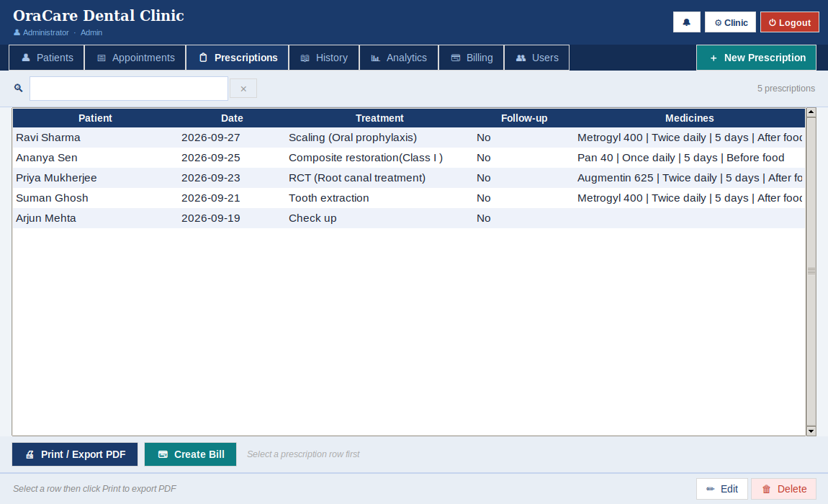Click the Augmentin 625 medicines cell
This screenshot has width=828, height=504.
(689, 178)
